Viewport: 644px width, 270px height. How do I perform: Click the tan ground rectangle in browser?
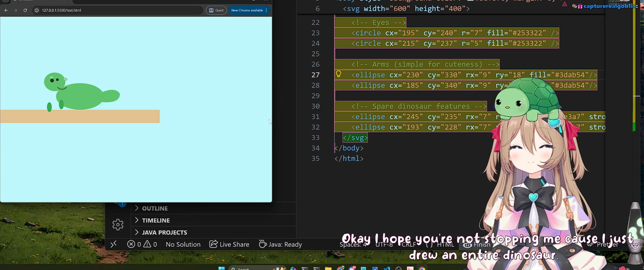(80, 116)
